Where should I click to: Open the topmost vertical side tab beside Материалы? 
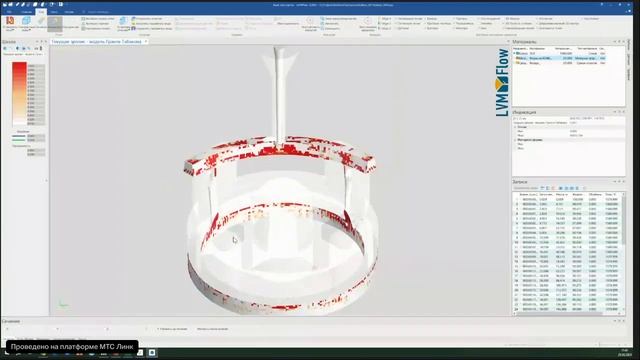point(629,46)
